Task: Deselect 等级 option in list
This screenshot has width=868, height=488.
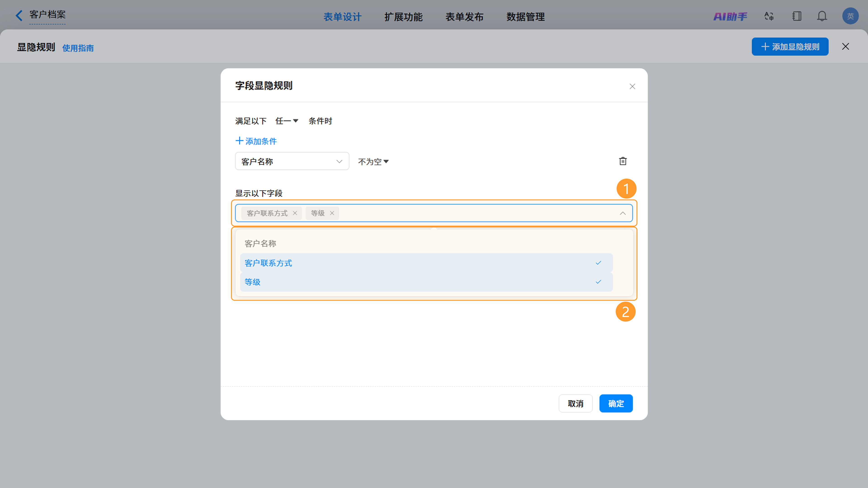Action: point(426,282)
